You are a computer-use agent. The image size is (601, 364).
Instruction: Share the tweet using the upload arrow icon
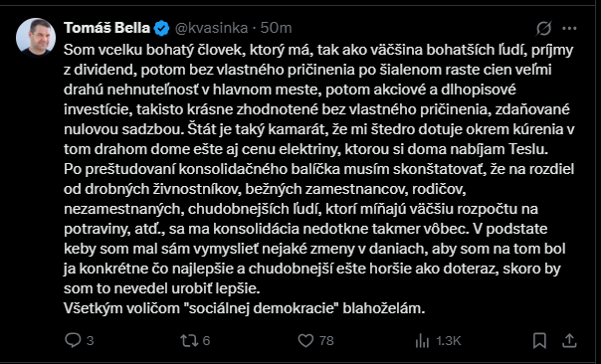coord(569,340)
